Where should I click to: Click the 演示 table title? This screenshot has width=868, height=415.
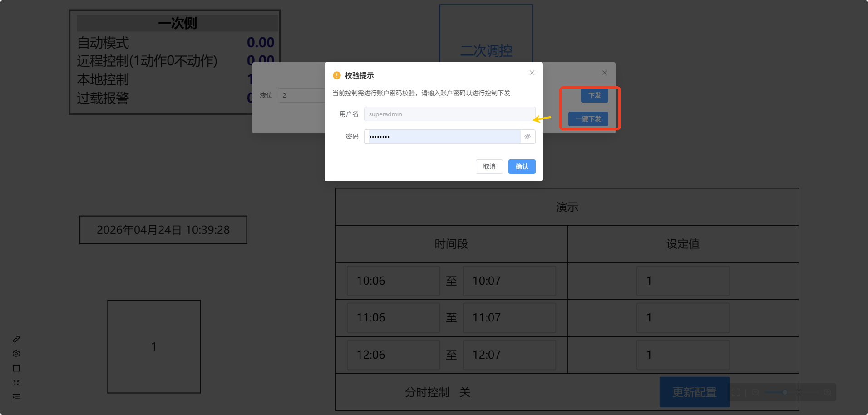click(x=567, y=207)
